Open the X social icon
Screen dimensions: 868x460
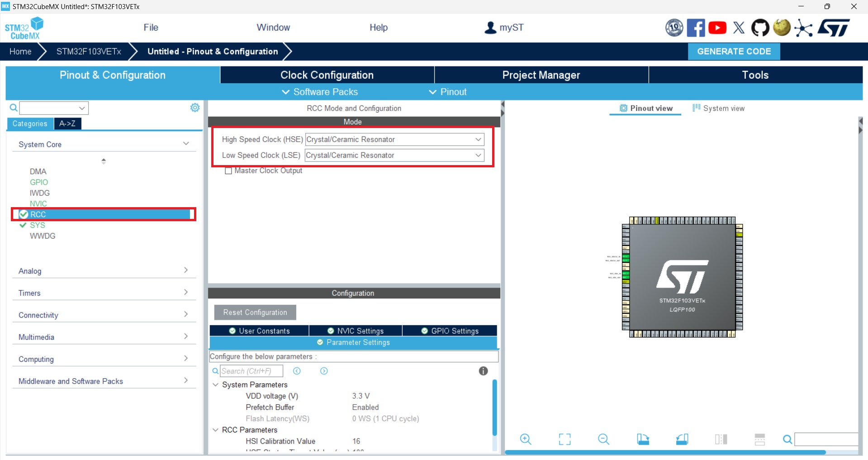point(739,28)
